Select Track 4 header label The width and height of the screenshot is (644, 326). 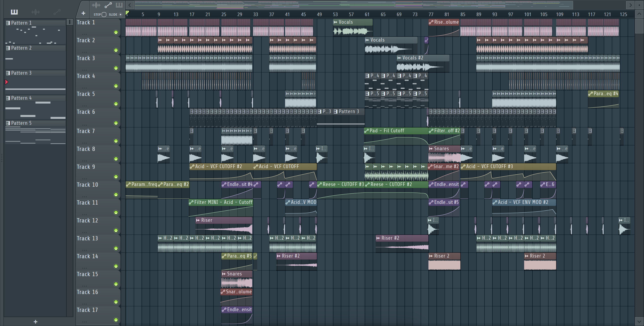tap(86, 76)
